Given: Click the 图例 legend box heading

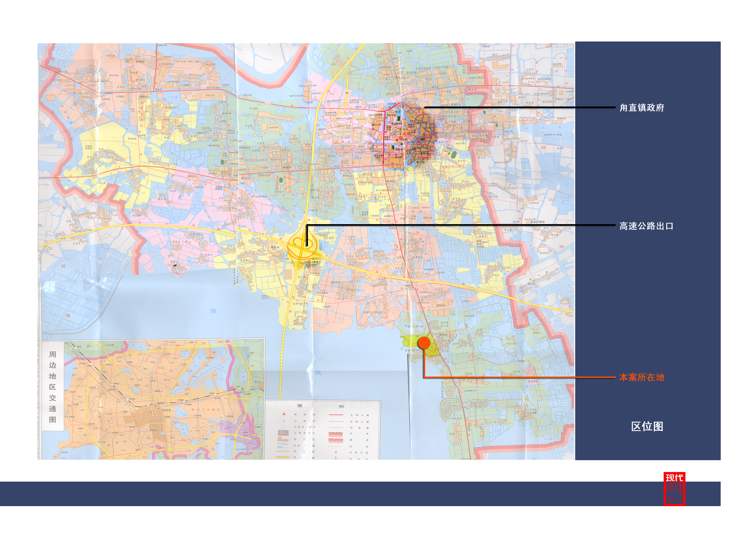Looking at the screenshot, I should pyautogui.click(x=320, y=406).
